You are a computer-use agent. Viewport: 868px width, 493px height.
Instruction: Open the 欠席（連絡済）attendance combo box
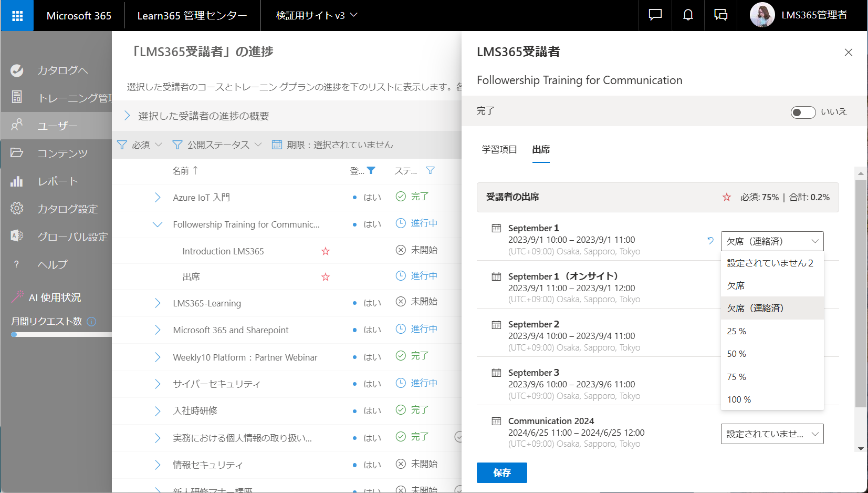pyautogui.click(x=772, y=241)
